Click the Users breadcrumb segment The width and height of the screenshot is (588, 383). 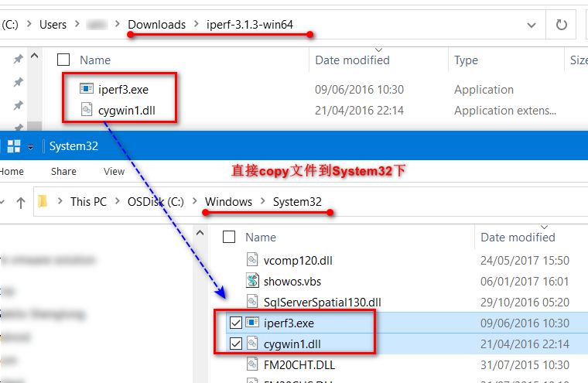(x=53, y=25)
